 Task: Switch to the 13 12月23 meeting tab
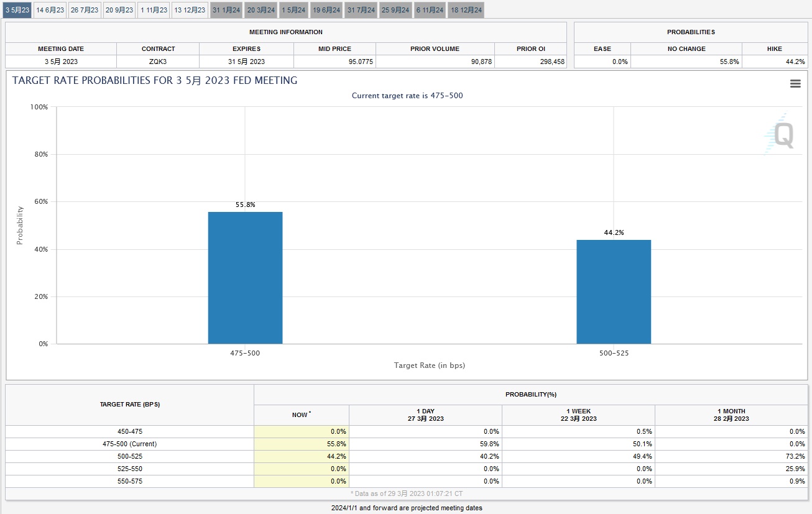click(x=190, y=10)
